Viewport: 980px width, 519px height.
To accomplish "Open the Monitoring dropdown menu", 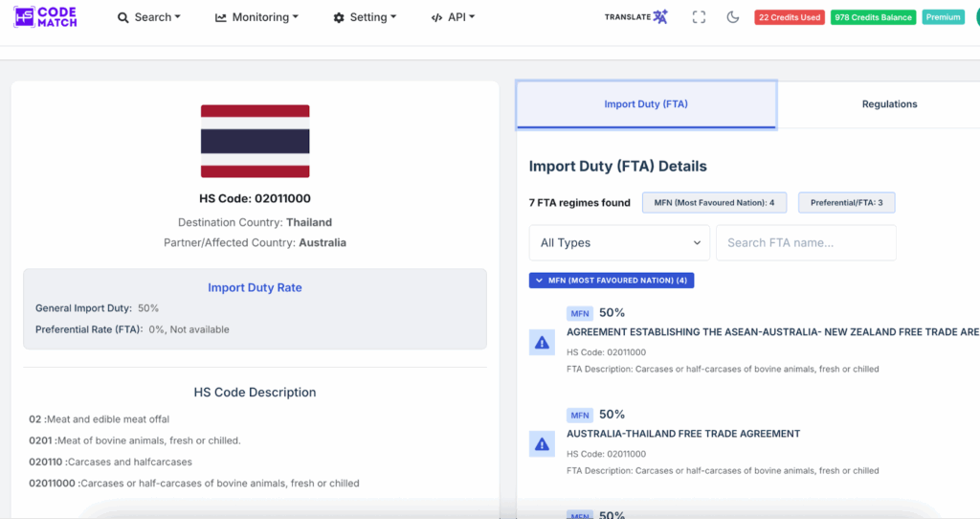I will [x=256, y=17].
